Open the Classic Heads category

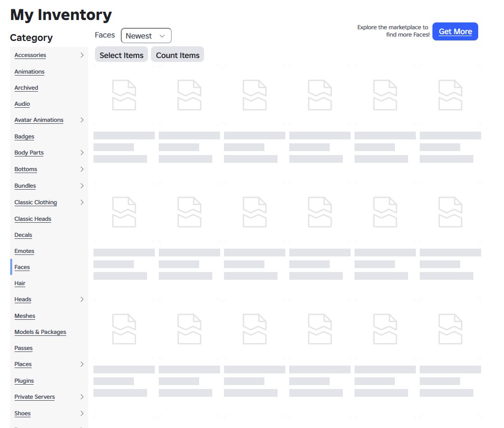33,219
